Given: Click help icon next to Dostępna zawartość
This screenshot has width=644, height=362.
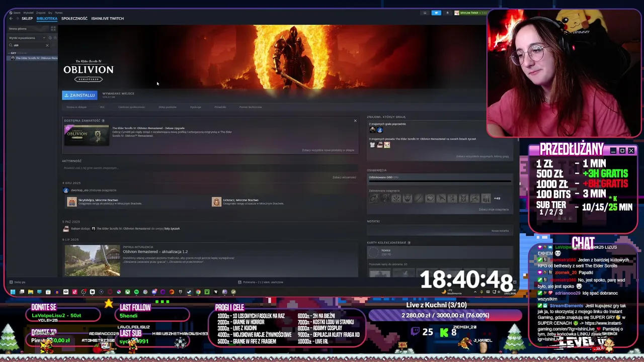Looking at the screenshot, I should click(x=103, y=121).
